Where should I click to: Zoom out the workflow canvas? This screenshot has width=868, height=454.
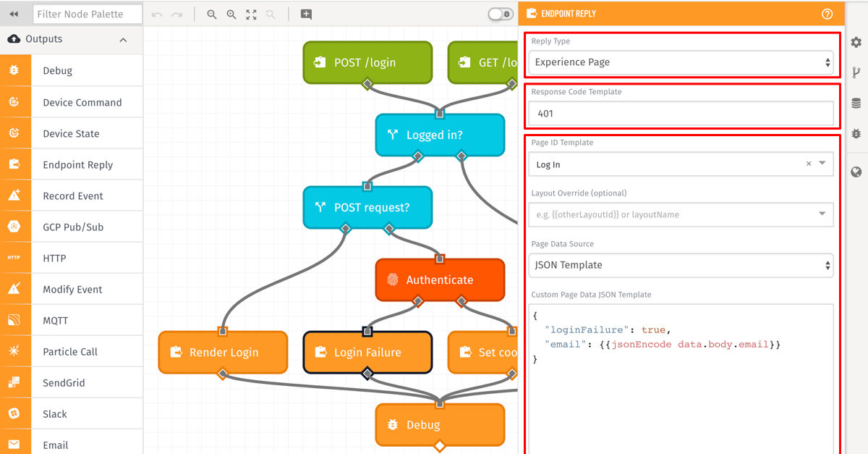212,14
